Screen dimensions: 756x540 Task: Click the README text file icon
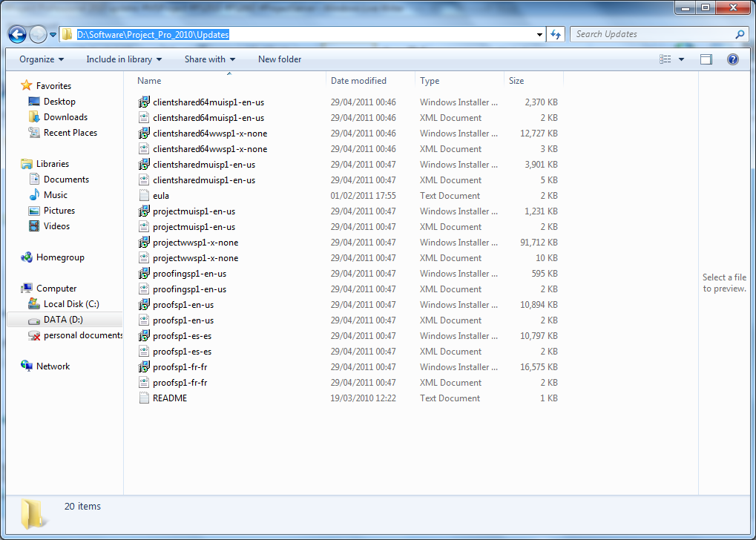tap(145, 398)
